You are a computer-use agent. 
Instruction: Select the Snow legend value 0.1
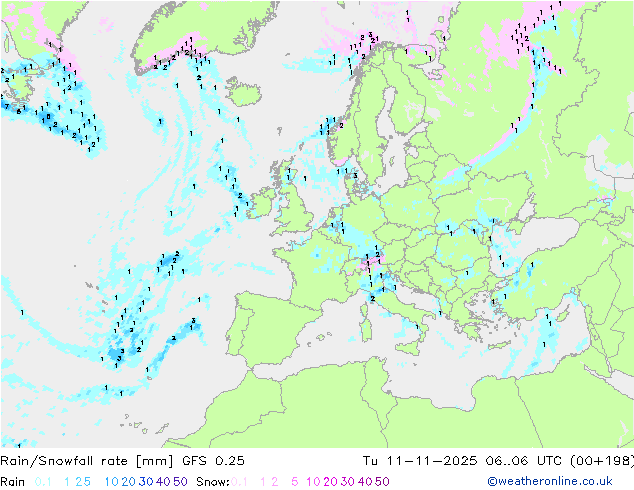[239, 482]
